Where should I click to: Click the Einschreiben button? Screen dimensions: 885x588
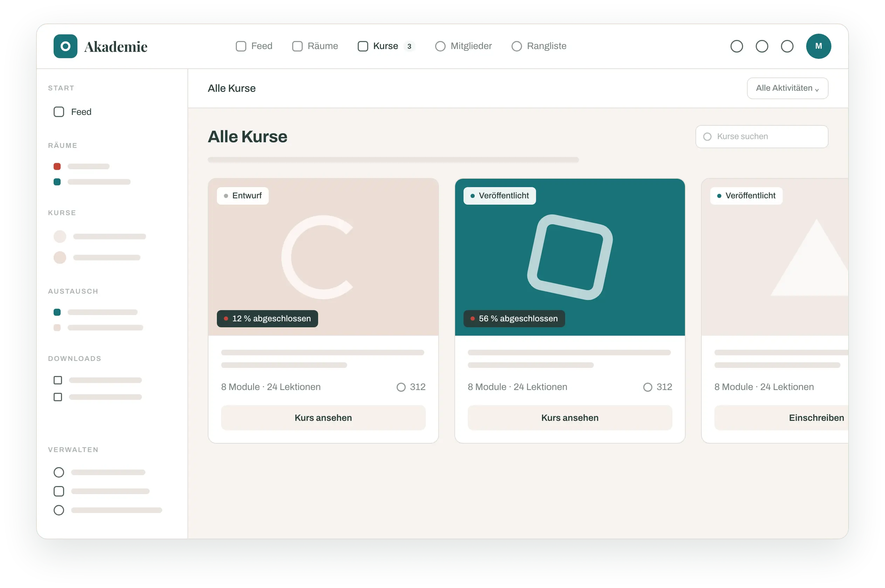[x=781, y=417]
